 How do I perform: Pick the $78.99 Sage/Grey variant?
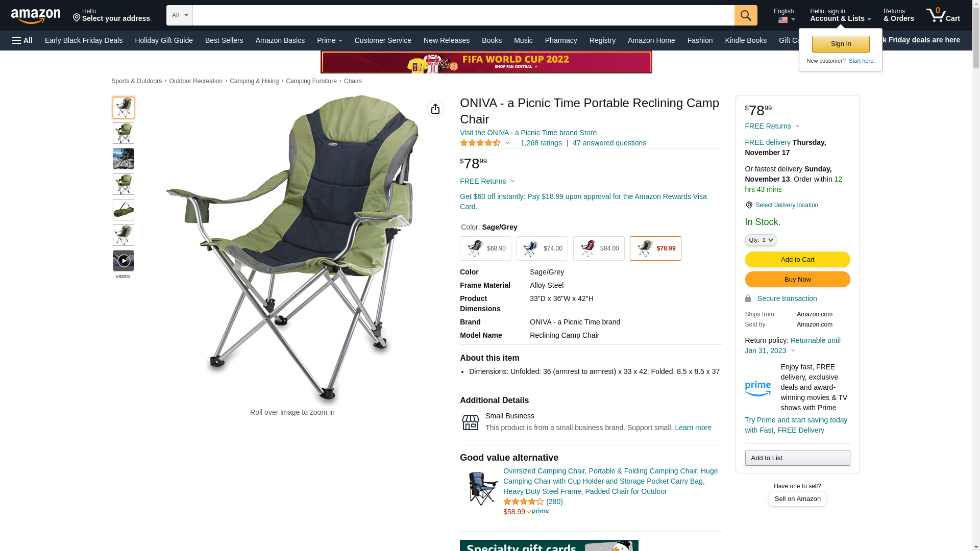655,248
